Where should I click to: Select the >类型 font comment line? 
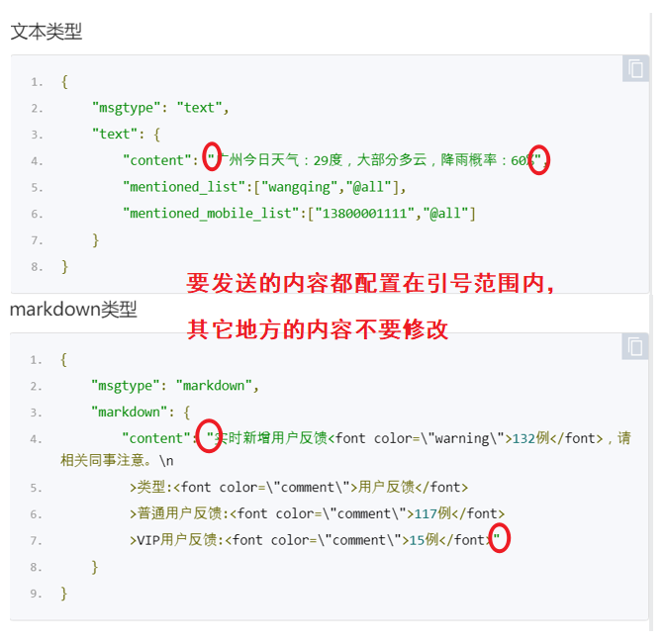point(299,487)
